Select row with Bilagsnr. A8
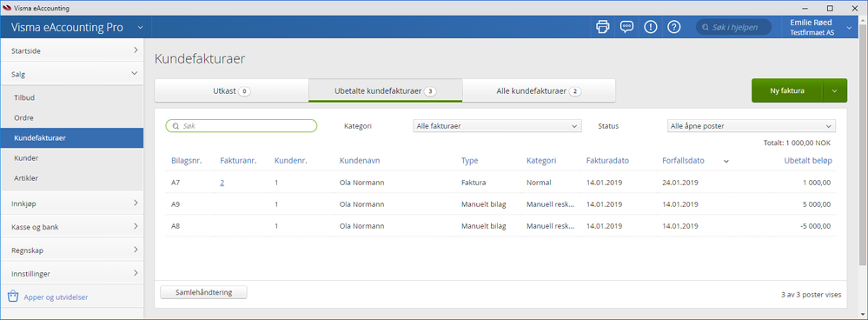 tap(500, 226)
